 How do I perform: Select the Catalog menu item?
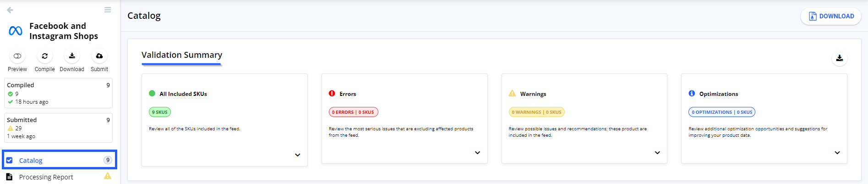click(x=60, y=160)
